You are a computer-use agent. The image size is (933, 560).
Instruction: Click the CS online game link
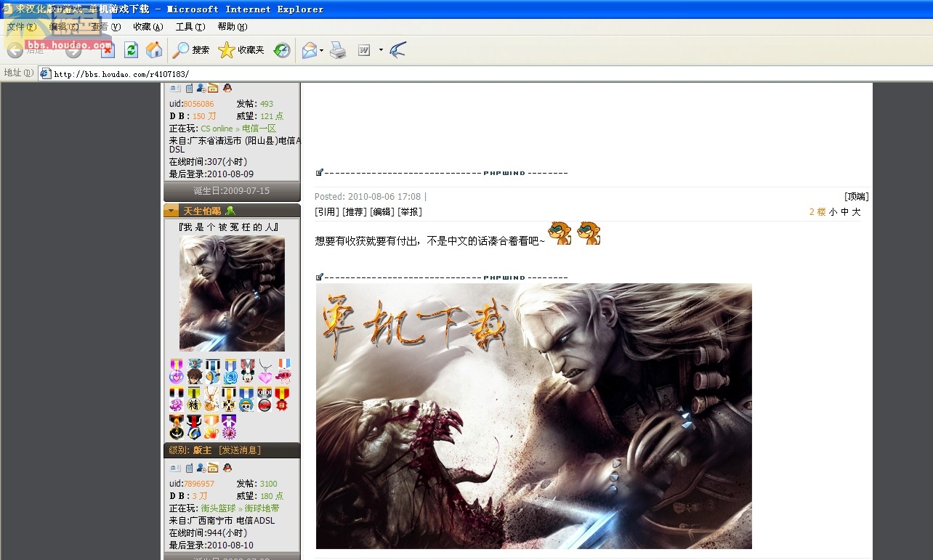[x=217, y=129]
